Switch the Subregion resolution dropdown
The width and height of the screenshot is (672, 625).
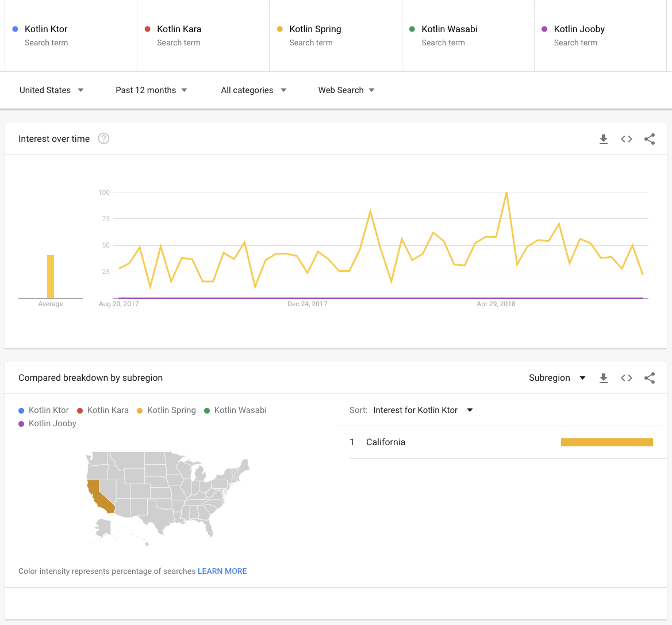pos(556,378)
